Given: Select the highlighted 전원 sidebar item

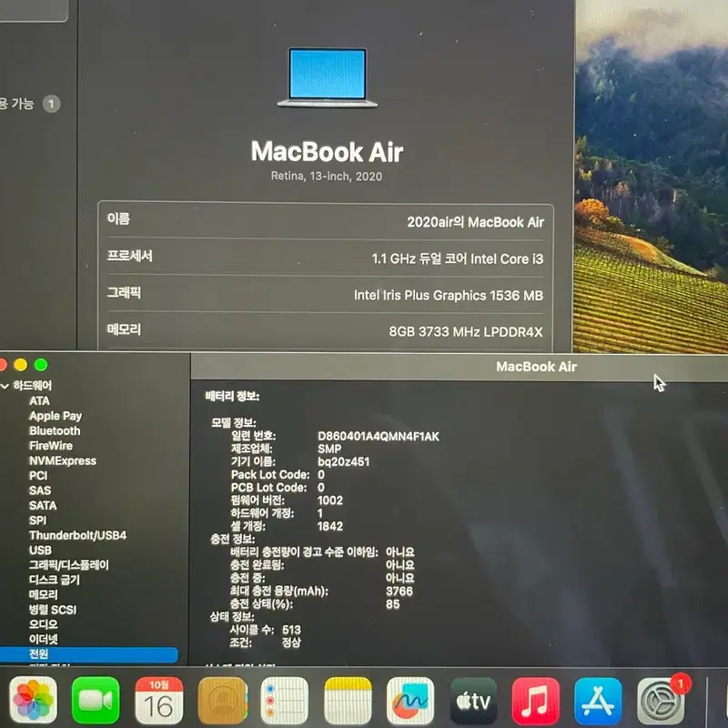Looking at the screenshot, I should pos(88,654).
